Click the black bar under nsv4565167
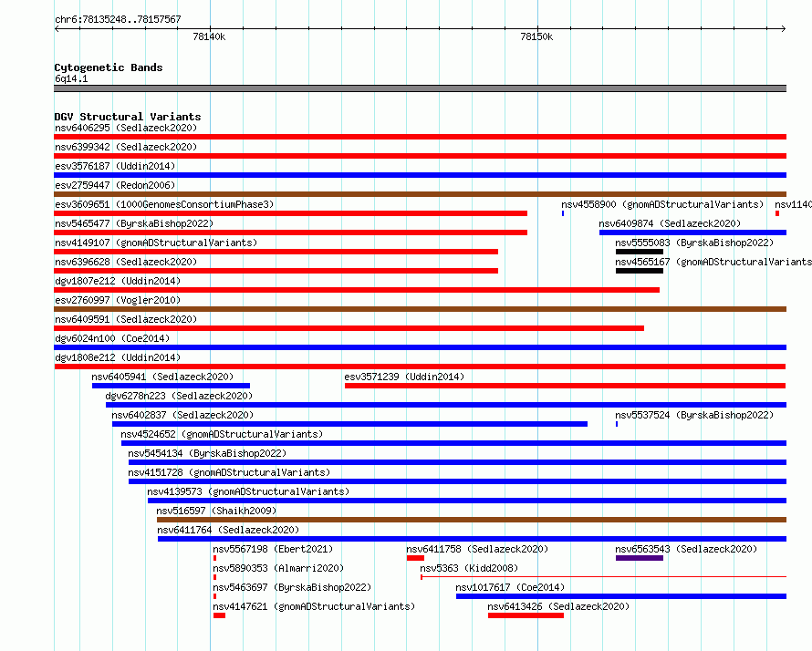This screenshot has width=812, height=651. tap(640, 271)
